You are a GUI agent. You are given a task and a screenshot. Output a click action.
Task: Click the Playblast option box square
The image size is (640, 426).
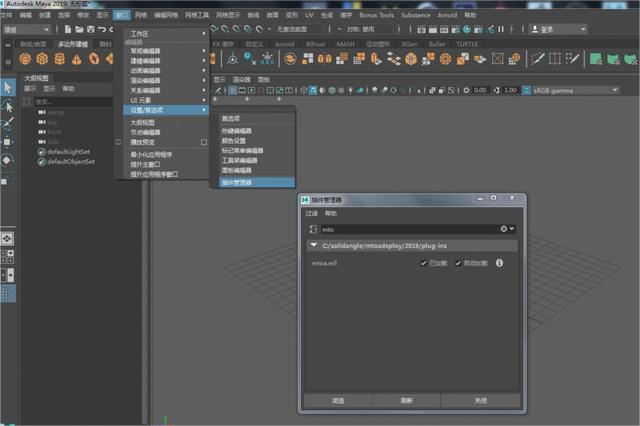pyautogui.click(x=204, y=142)
